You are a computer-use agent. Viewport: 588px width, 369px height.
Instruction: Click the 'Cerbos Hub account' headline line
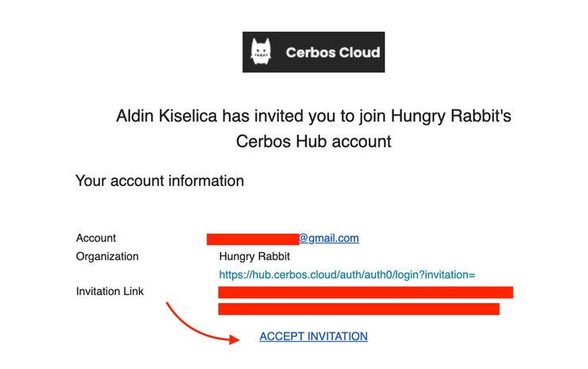(314, 142)
